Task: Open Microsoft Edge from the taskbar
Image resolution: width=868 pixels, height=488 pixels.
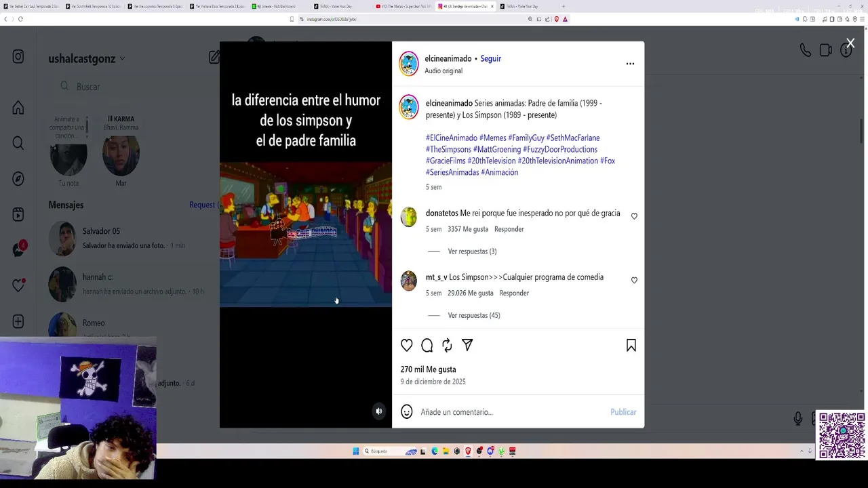Action: click(x=435, y=451)
